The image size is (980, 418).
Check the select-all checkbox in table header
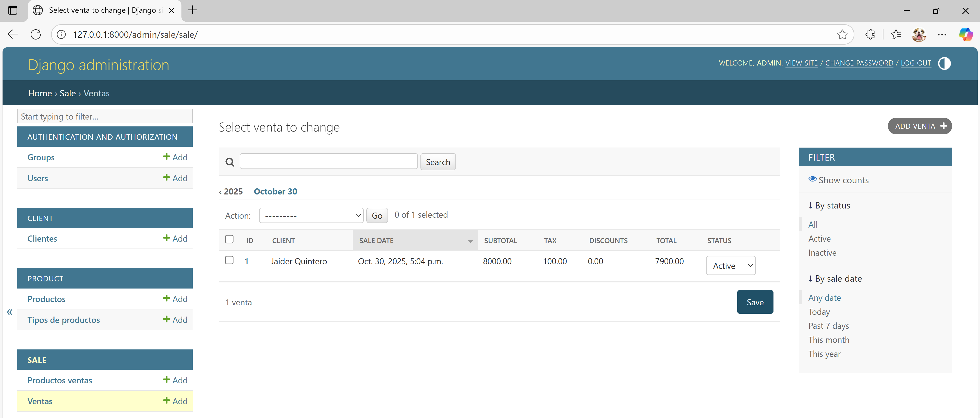click(229, 239)
